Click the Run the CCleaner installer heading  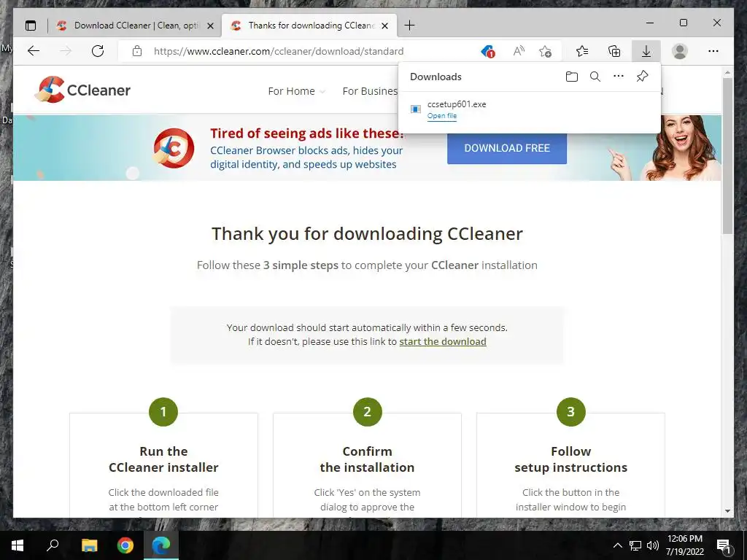click(163, 459)
